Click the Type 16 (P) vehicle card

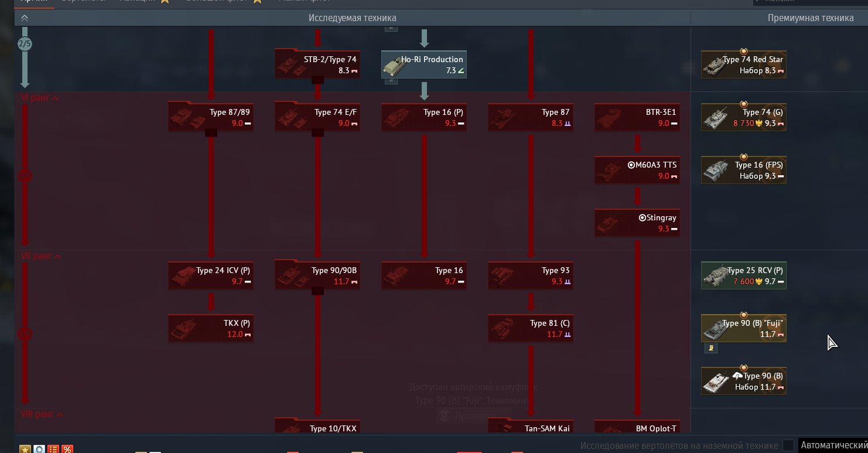pyautogui.click(x=424, y=117)
